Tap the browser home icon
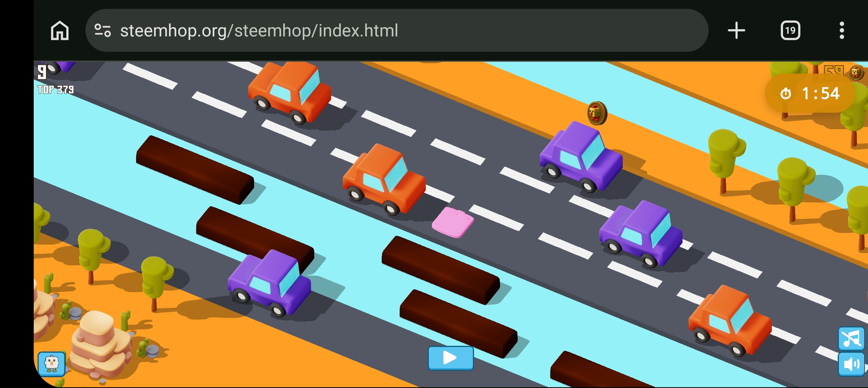This screenshot has width=868, height=388. [60, 31]
